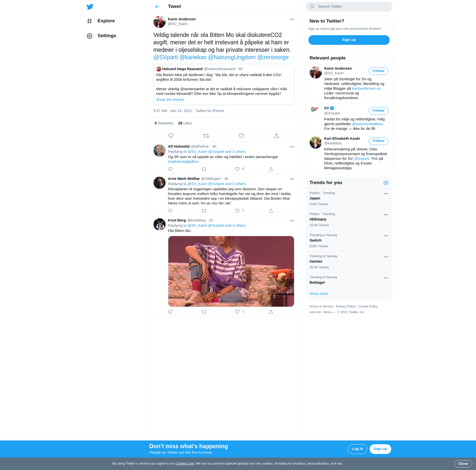Image resolution: width=476 pixels, height=470 pixels.
Task: Open options menu for Japan trend
Action: click(386, 194)
